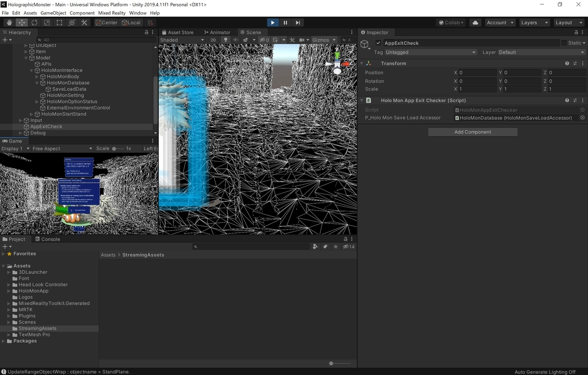This screenshot has width=588, height=375.
Task: Open script component three-dot menu
Action: pos(583,100)
